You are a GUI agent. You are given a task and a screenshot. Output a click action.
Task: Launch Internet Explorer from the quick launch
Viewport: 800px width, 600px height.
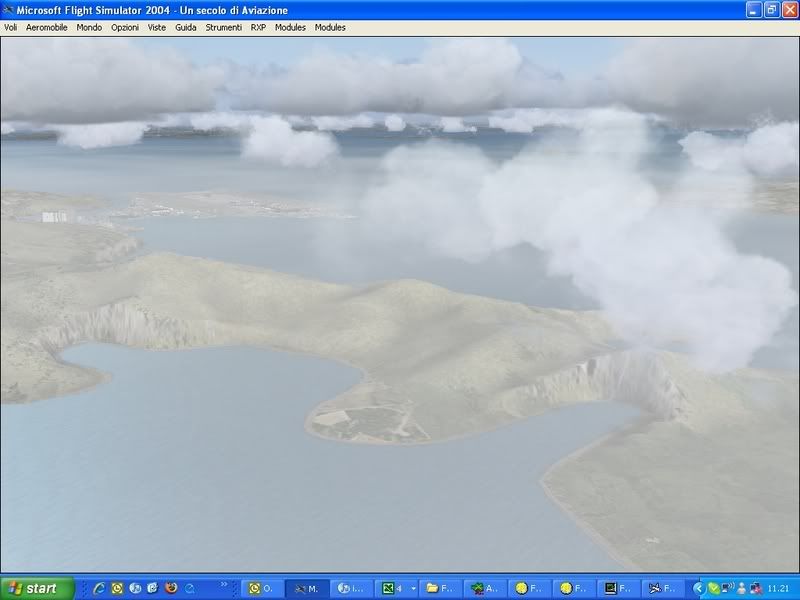point(99,588)
